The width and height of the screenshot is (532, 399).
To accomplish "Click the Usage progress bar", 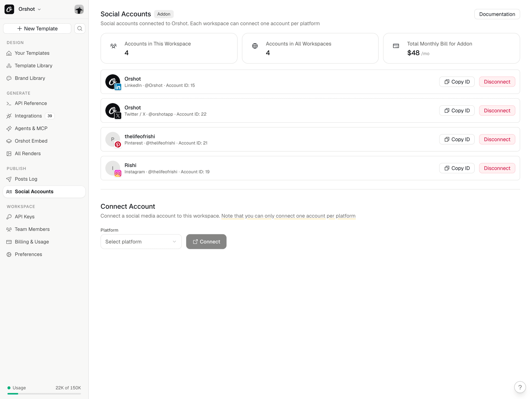I will 44,394.
